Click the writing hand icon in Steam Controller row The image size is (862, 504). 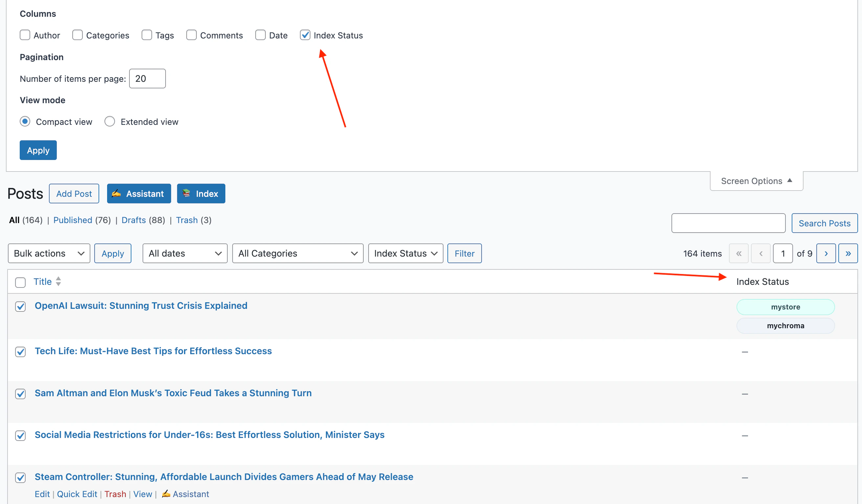166,493
